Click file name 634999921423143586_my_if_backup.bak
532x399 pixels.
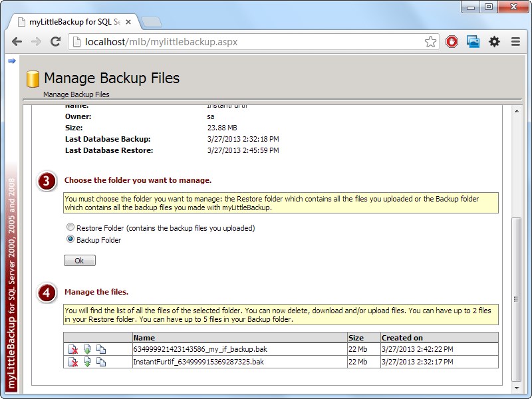[200, 349]
